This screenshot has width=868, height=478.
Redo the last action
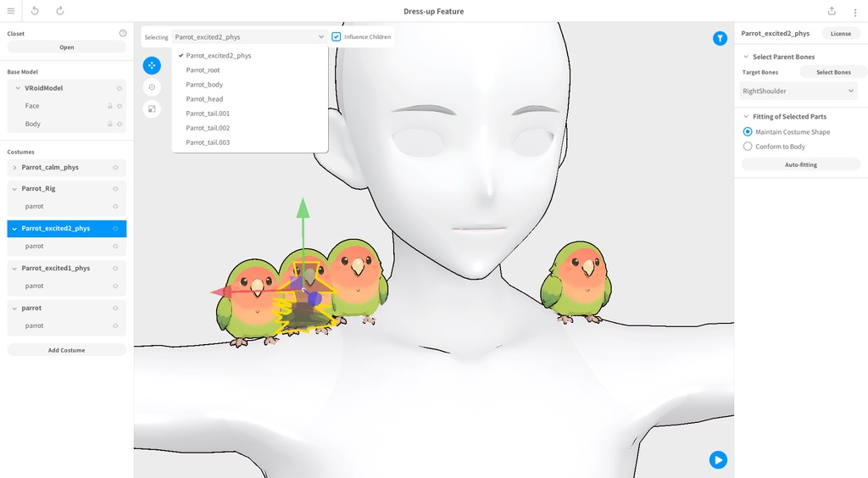click(x=60, y=11)
